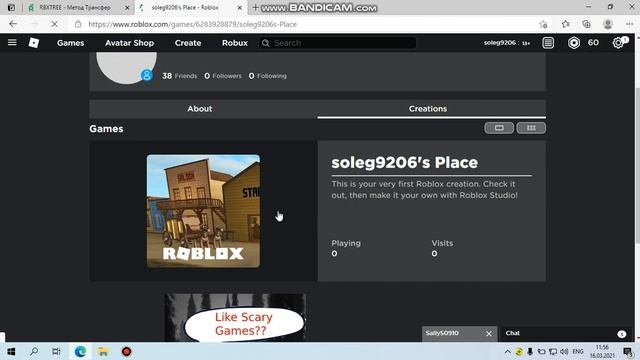Open the taskbar clock and date
640x360 pixels.
coord(602,352)
